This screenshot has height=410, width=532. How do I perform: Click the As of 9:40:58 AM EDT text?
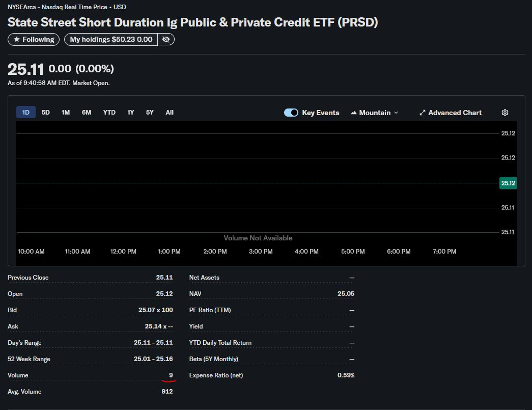(59, 83)
